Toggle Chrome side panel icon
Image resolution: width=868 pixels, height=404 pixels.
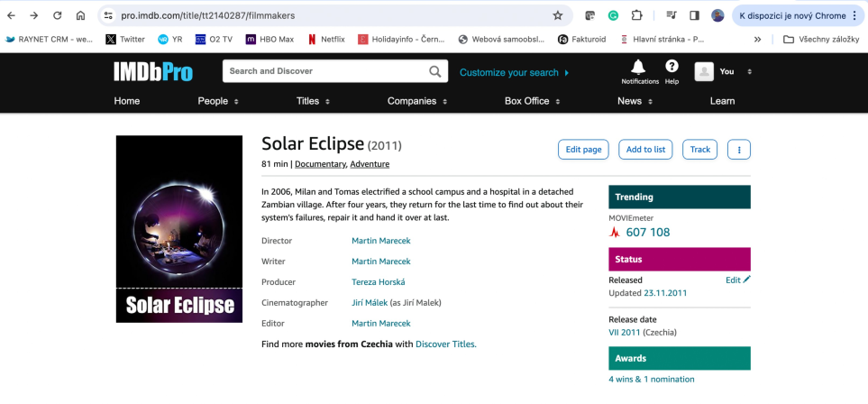pyautogui.click(x=694, y=15)
